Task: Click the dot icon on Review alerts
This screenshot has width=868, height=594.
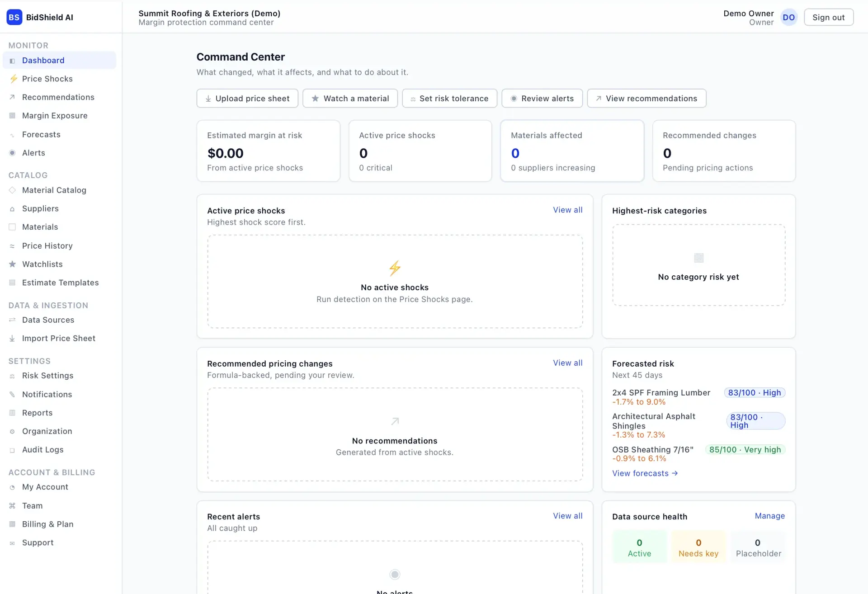Action: tap(514, 99)
